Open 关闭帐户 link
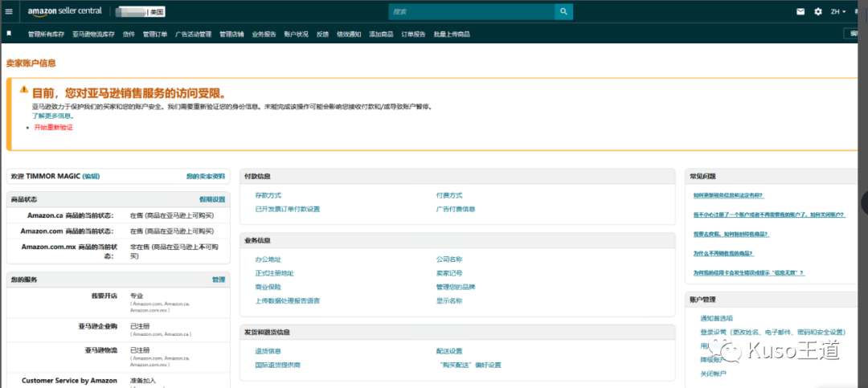868x388 pixels. (713, 374)
